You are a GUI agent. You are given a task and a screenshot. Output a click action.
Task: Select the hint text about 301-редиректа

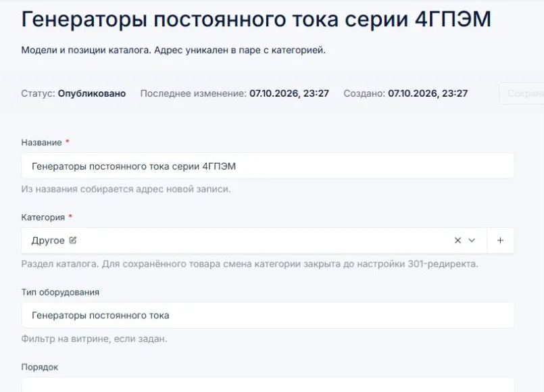coord(250,264)
